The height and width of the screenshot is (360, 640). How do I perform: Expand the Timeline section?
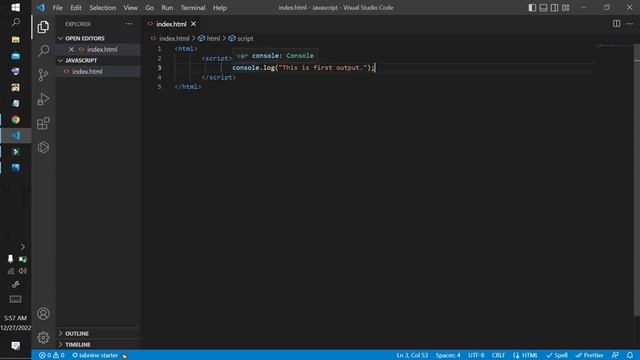click(98, 344)
